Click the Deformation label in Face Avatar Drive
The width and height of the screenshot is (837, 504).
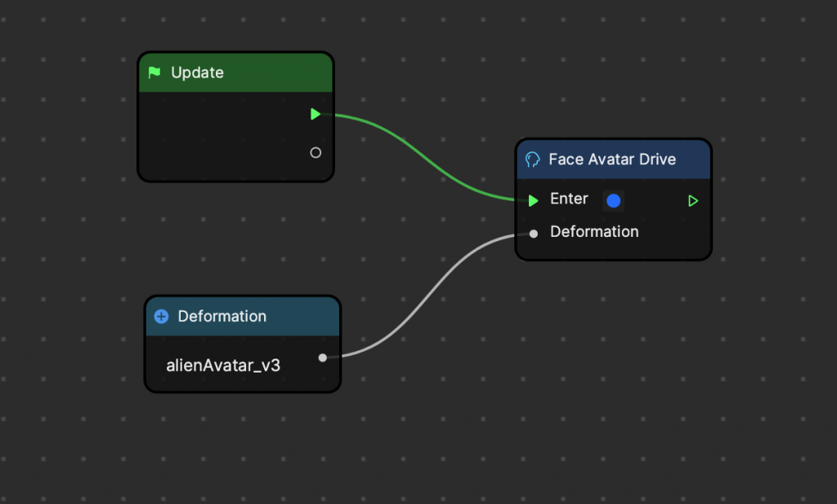pyautogui.click(x=594, y=232)
